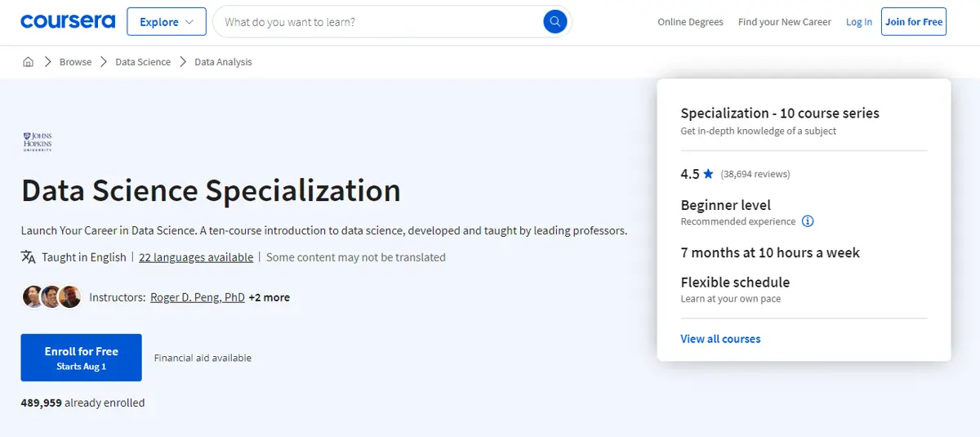Open Find your New Career

(785, 22)
